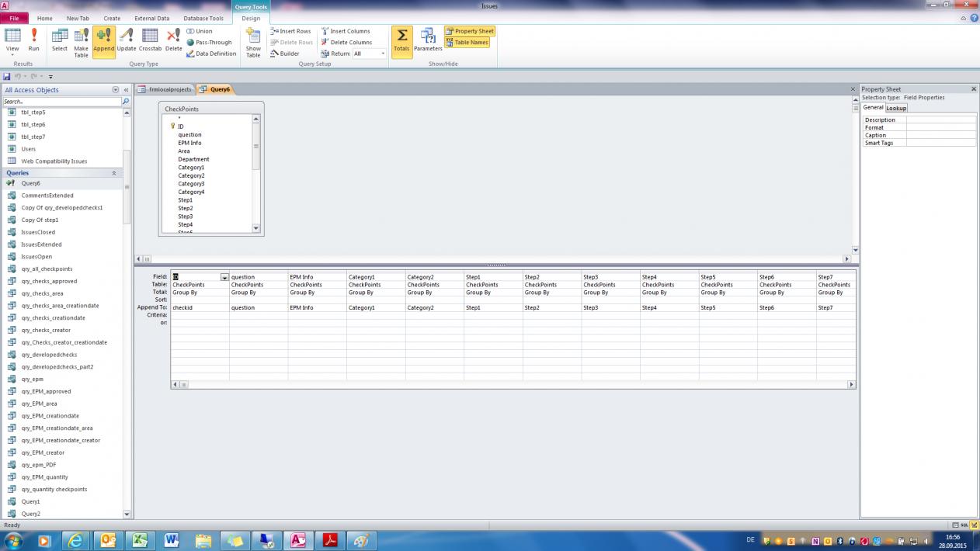Select the IssuesClosed query
The width and height of the screenshot is (980, 551).
[x=38, y=232]
